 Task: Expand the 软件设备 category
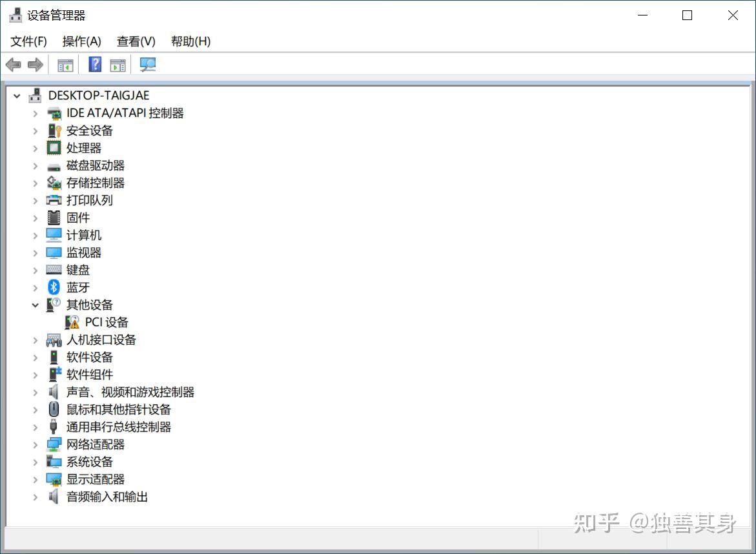click(36, 358)
